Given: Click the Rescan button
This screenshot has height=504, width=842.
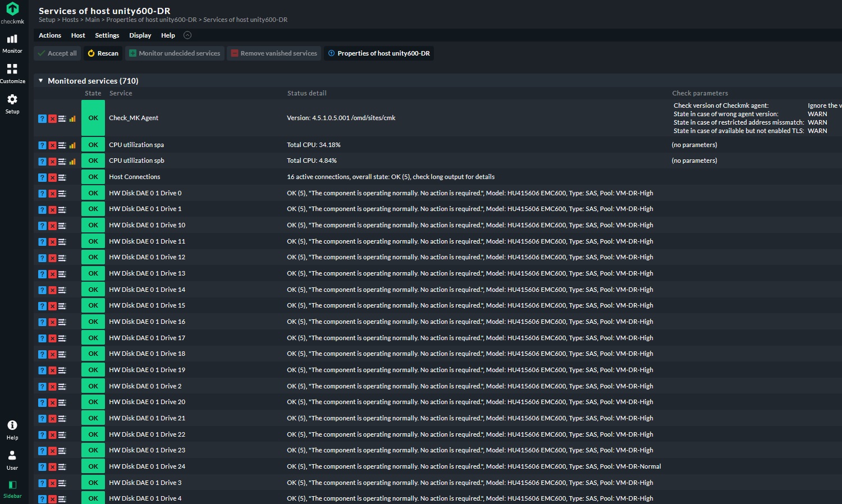Looking at the screenshot, I should pyautogui.click(x=103, y=53).
